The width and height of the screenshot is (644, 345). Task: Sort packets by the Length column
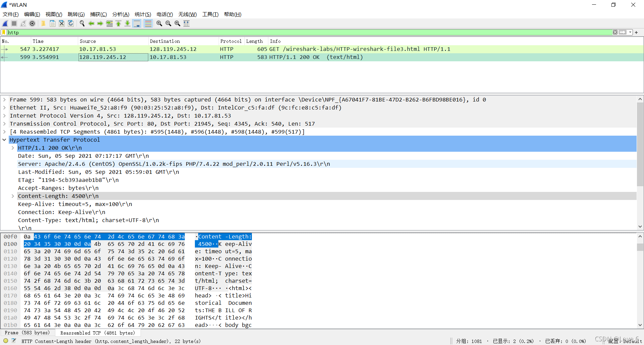256,41
